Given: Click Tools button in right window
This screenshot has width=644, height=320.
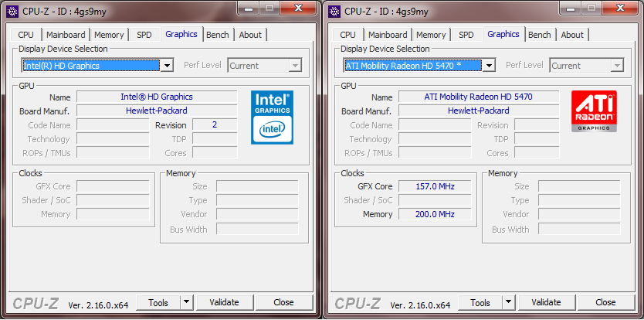Looking at the screenshot, I should click(480, 303).
